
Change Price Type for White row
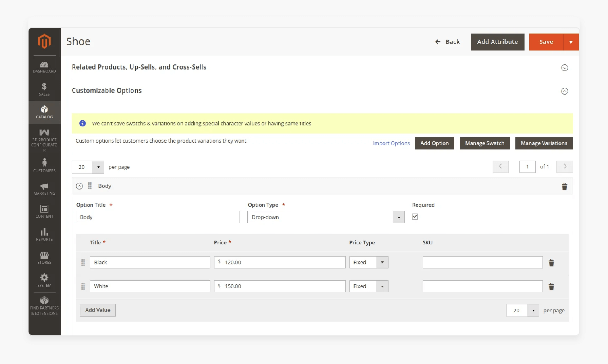[x=369, y=286]
